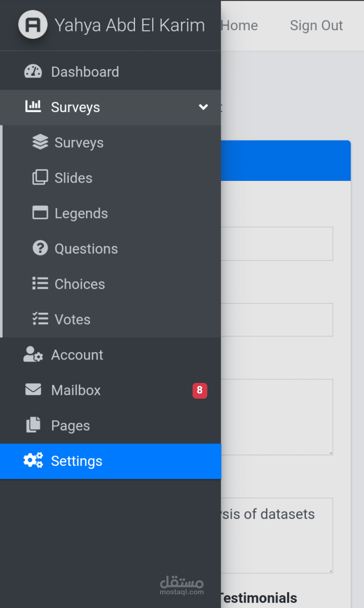Click the Dashboard speedometer icon
364x608 pixels.
click(33, 72)
